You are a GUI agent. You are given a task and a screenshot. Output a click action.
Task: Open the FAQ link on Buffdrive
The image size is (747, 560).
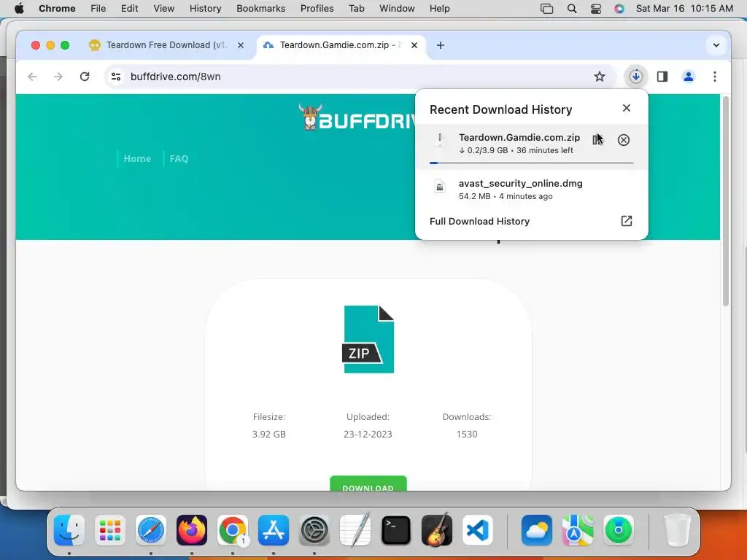179,158
